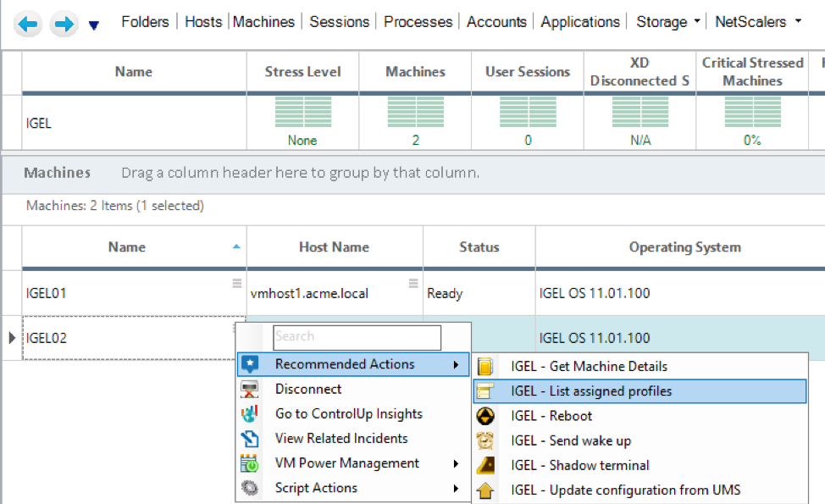Sort by Critical Stressed Machines column
Viewport: 825px width, 504px height.
click(752, 71)
